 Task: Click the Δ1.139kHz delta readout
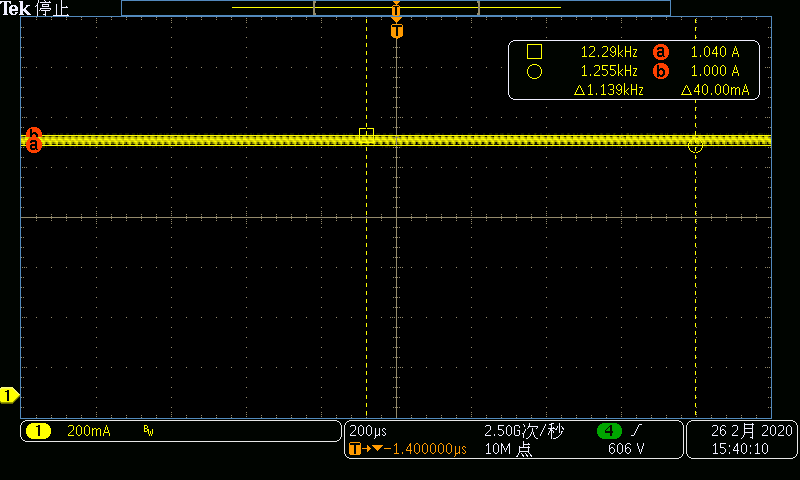(609, 90)
